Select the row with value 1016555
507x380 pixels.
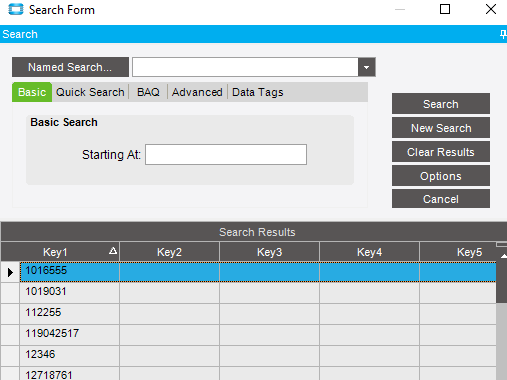tap(258, 272)
